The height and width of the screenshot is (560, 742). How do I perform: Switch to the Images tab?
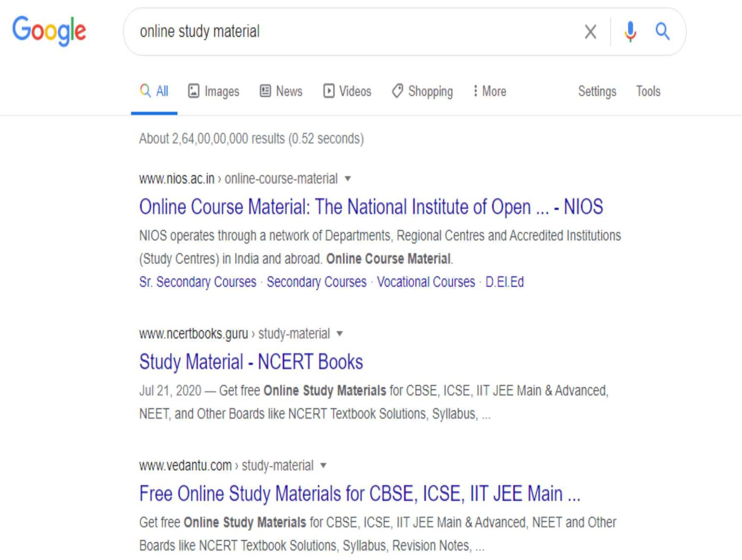[x=213, y=91]
